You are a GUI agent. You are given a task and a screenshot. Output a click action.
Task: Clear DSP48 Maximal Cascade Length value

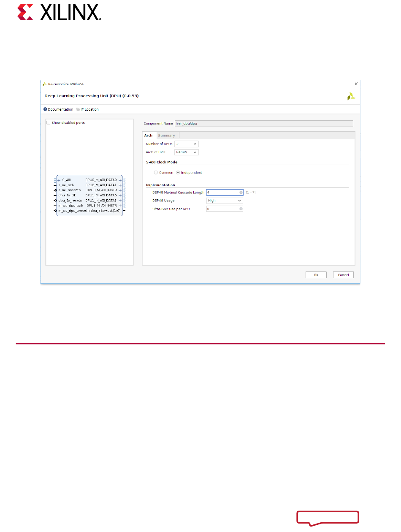[241, 193]
